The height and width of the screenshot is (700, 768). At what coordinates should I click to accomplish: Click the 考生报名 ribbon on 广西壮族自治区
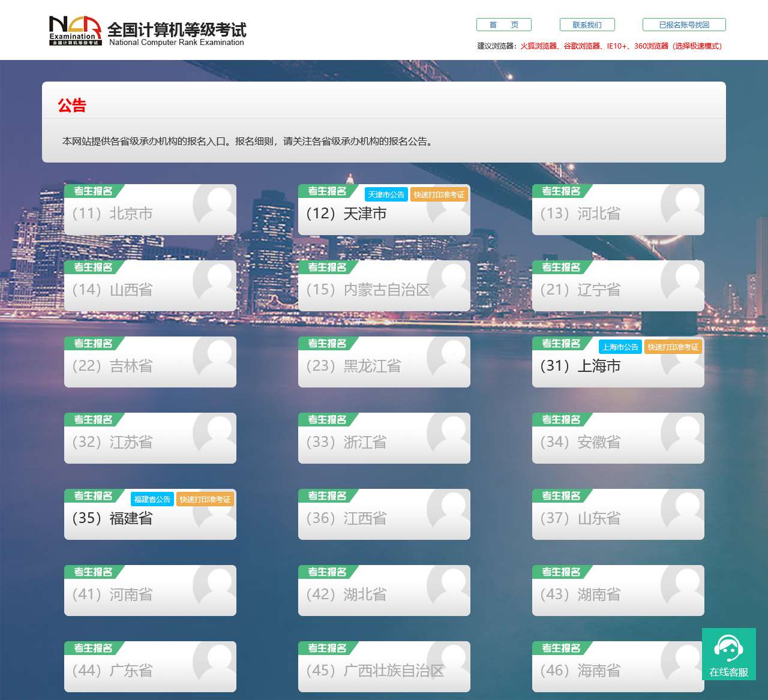[x=327, y=648]
